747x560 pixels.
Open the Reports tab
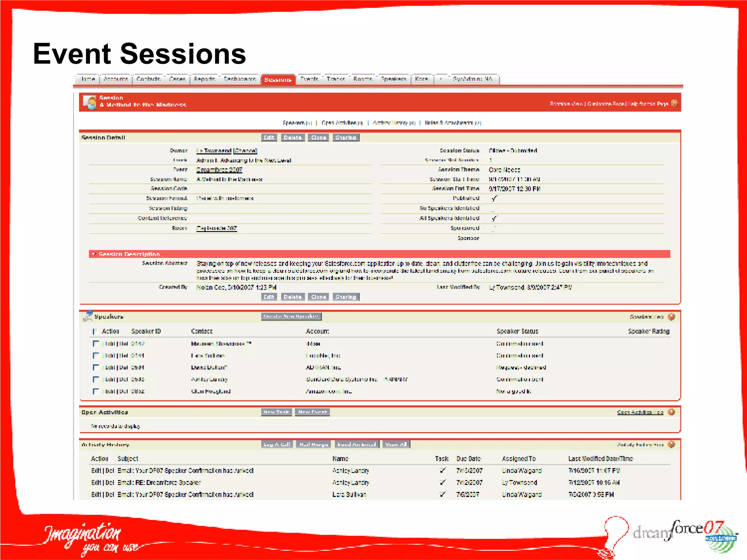pyautogui.click(x=205, y=79)
